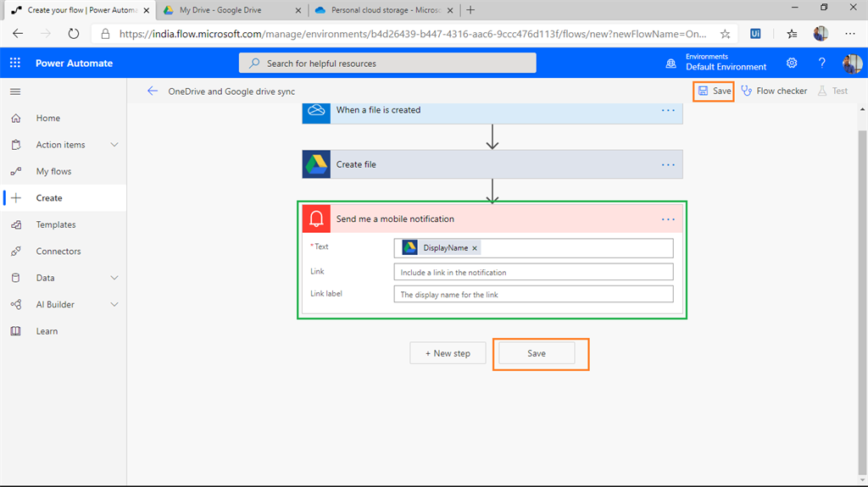Go back in browser
Viewport: 868px width, 487px height.
(x=18, y=34)
